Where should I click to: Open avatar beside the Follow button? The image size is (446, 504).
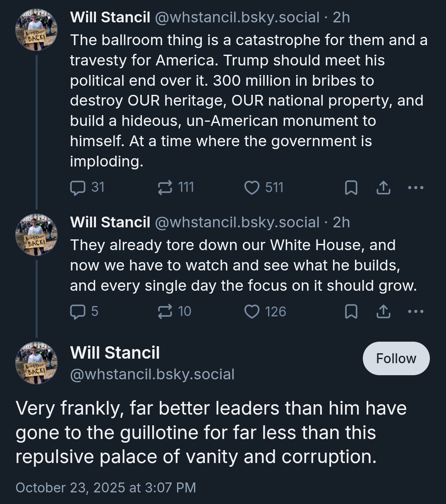(36, 363)
